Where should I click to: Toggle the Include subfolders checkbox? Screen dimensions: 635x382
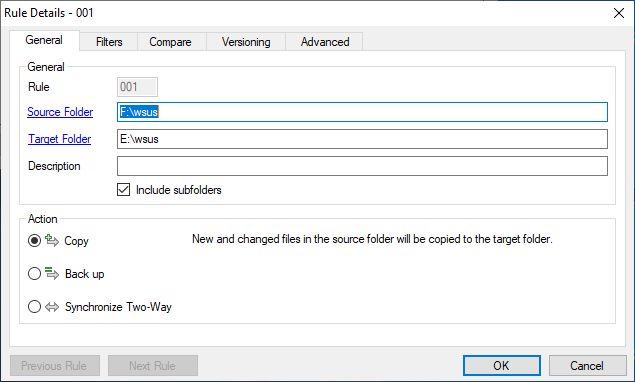click(x=124, y=190)
